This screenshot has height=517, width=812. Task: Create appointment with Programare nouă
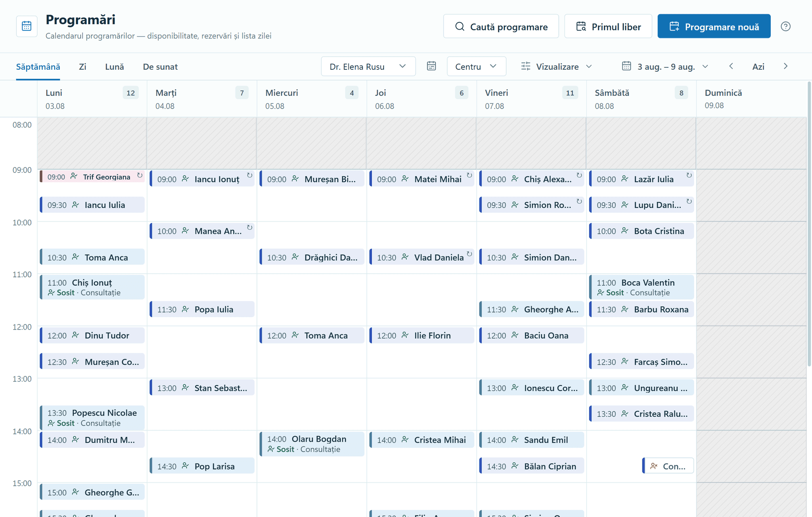[x=714, y=26]
